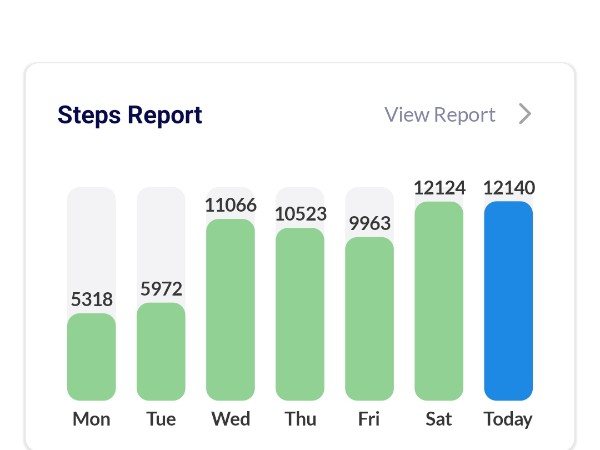Open the View Report link
The height and width of the screenshot is (450, 600).
pyautogui.click(x=440, y=115)
